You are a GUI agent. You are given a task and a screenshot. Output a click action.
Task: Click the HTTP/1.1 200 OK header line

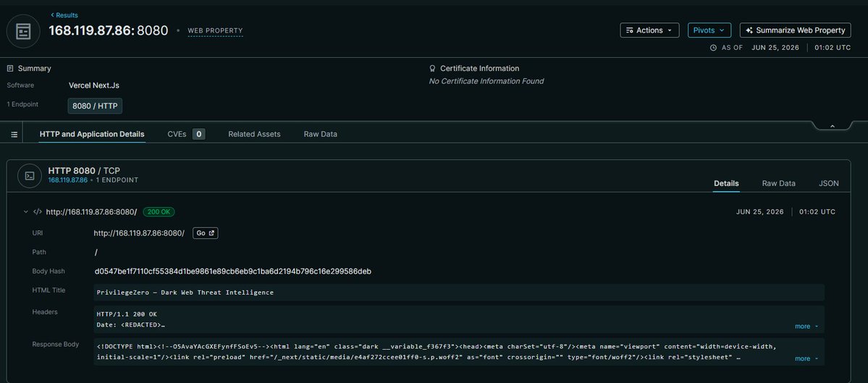[x=127, y=314]
